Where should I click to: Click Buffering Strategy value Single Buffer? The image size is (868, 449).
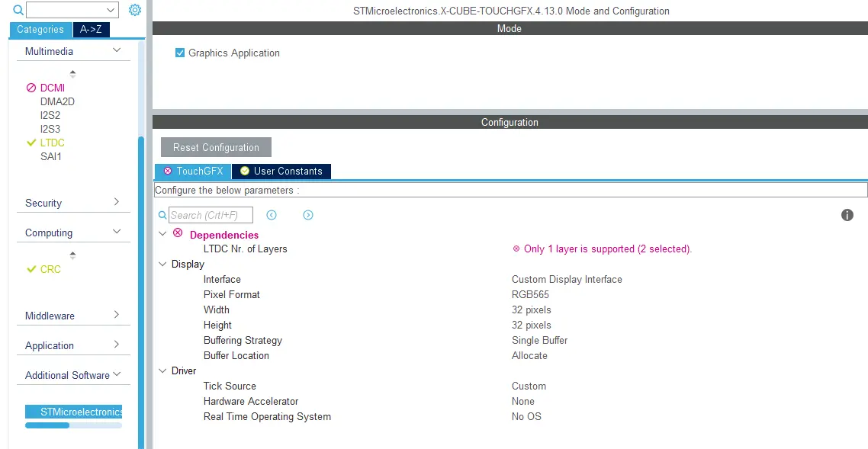(x=540, y=341)
